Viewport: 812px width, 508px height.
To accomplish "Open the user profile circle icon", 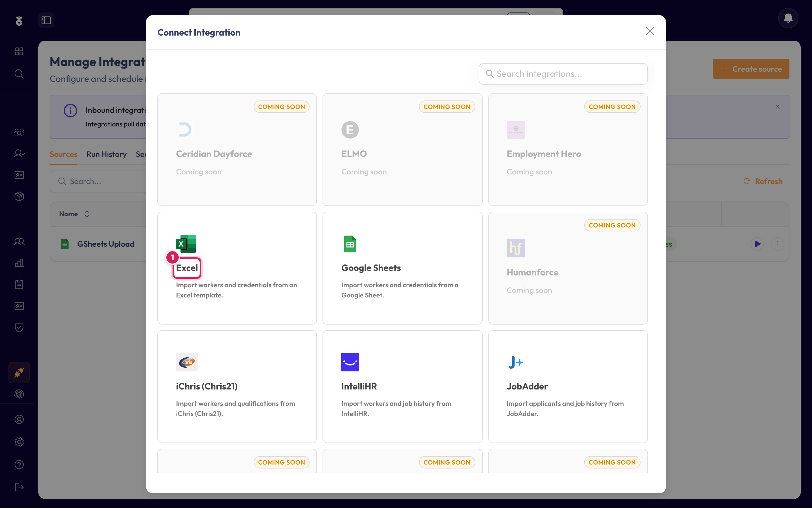I will [x=19, y=419].
